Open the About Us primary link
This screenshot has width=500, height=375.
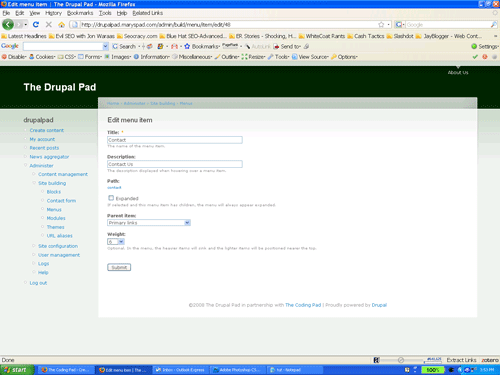tap(458, 72)
